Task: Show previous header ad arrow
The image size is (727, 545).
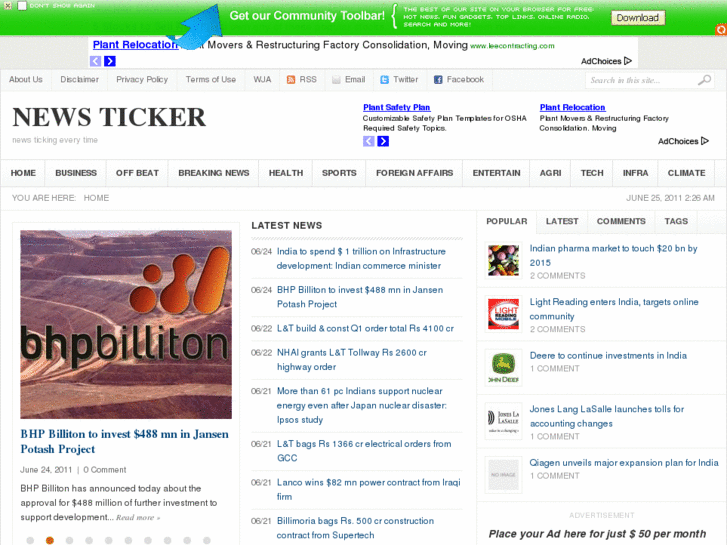Action: tap(369, 141)
